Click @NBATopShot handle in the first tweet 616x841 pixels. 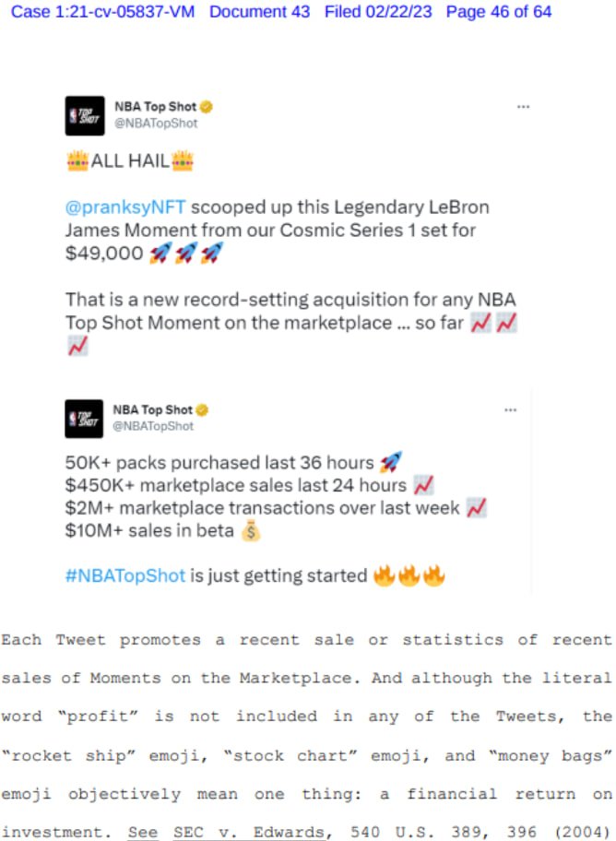(x=155, y=124)
